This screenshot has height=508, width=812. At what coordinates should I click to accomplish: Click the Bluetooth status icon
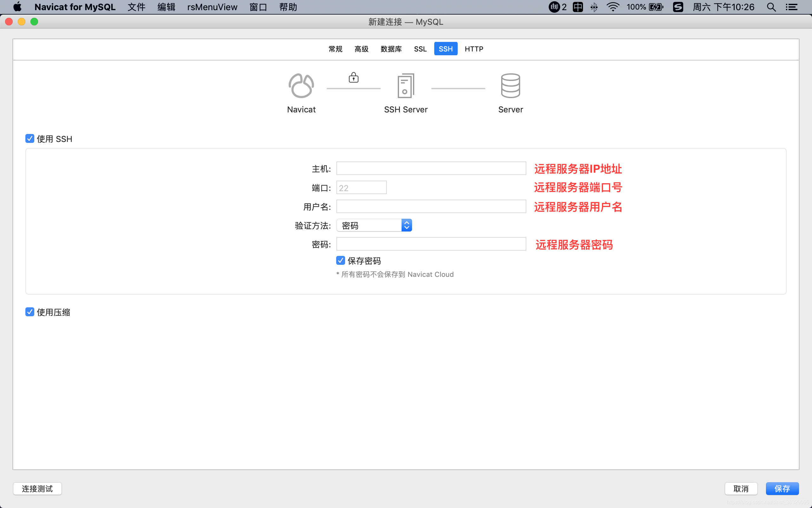594,7
